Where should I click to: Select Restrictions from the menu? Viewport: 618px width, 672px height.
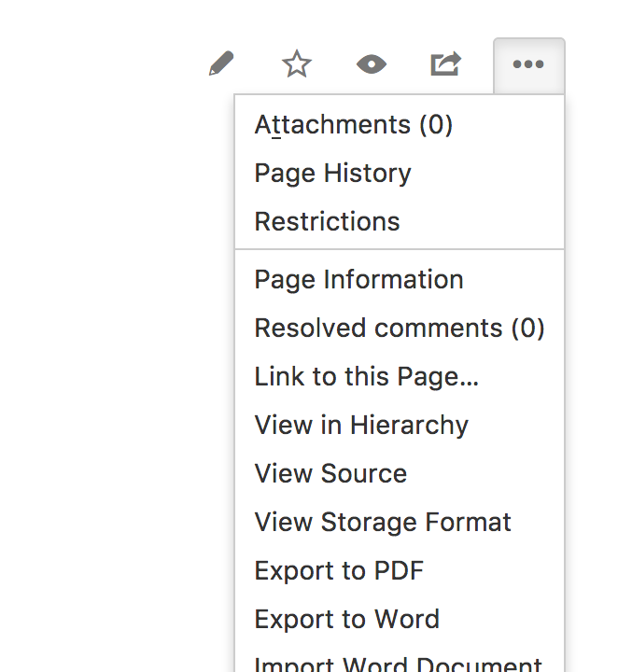pos(400,221)
